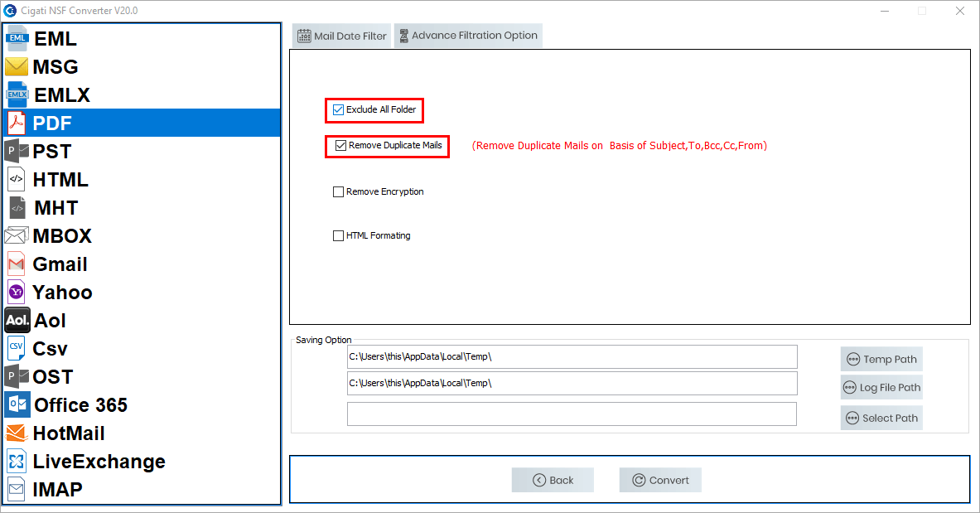Select Yahoo label in format list
The height and width of the screenshot is (513, 980).
coord(62,293)
